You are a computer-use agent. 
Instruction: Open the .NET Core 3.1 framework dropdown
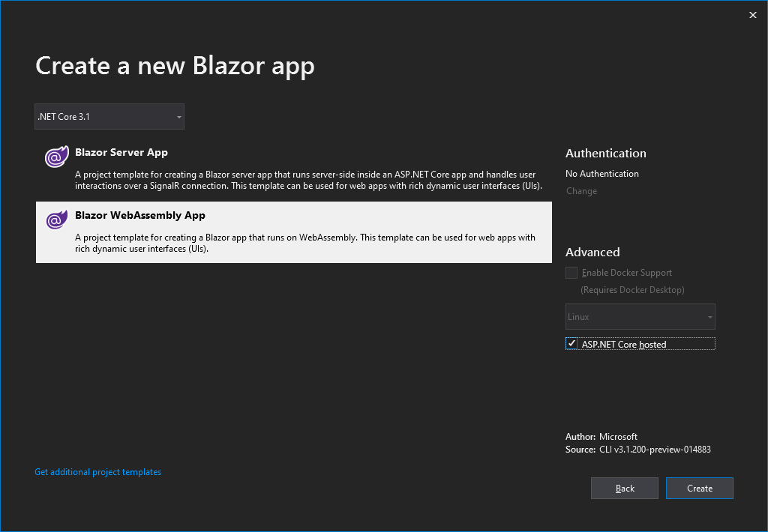pyautogui.click(x=109, y=117)
